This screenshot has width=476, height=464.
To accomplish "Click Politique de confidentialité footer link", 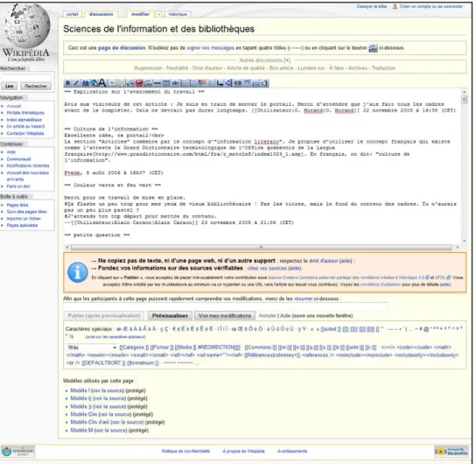I will (x=185, y=451).
